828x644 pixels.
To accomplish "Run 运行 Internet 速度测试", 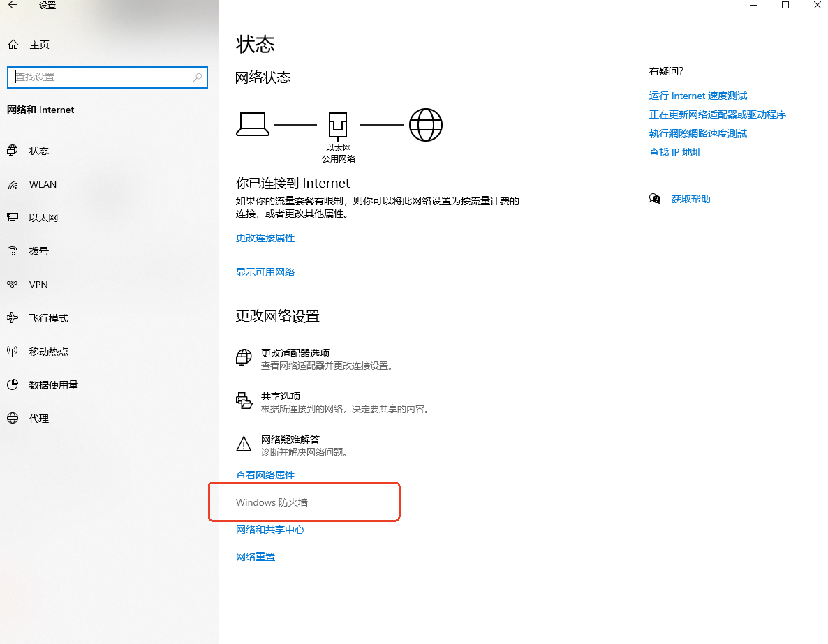I will 697,96.
